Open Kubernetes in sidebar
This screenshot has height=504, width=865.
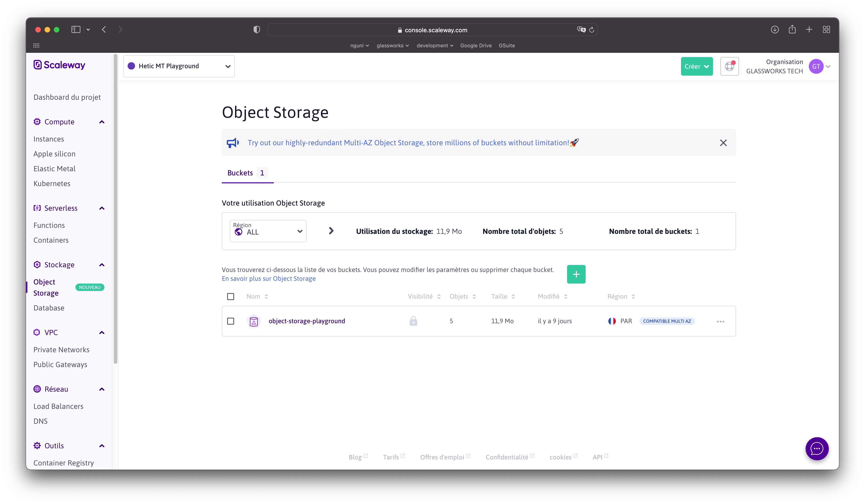52,183
